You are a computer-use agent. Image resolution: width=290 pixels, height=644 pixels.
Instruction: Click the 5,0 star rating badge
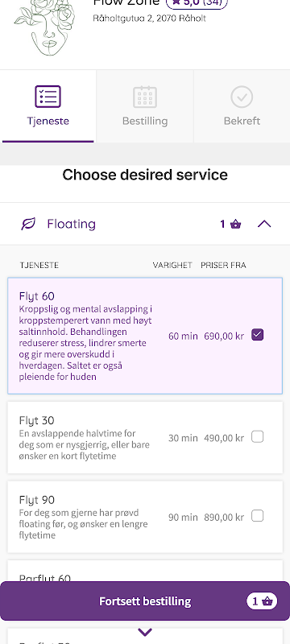197,3
